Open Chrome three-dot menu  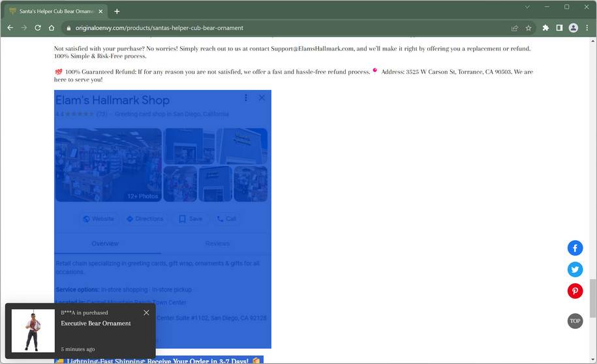[587, 28]
